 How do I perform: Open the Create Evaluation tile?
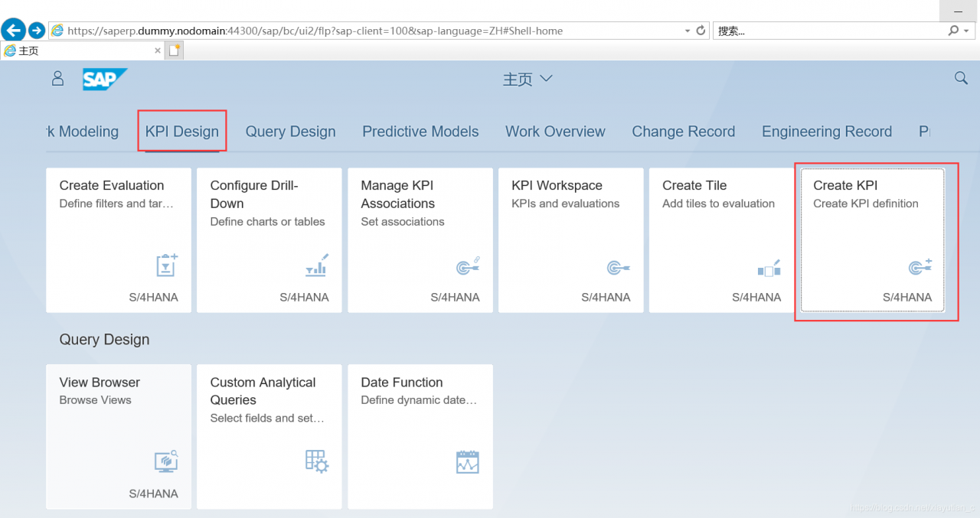[119, 240]
